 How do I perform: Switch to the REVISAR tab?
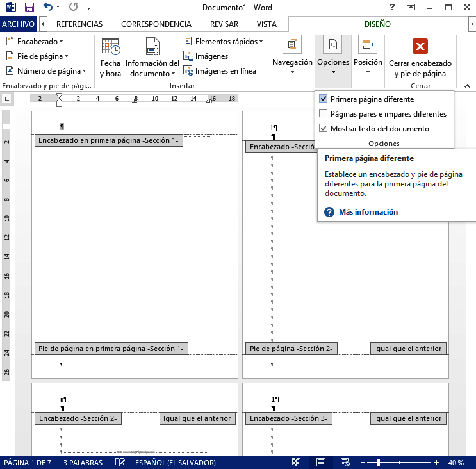coord(224,24)
